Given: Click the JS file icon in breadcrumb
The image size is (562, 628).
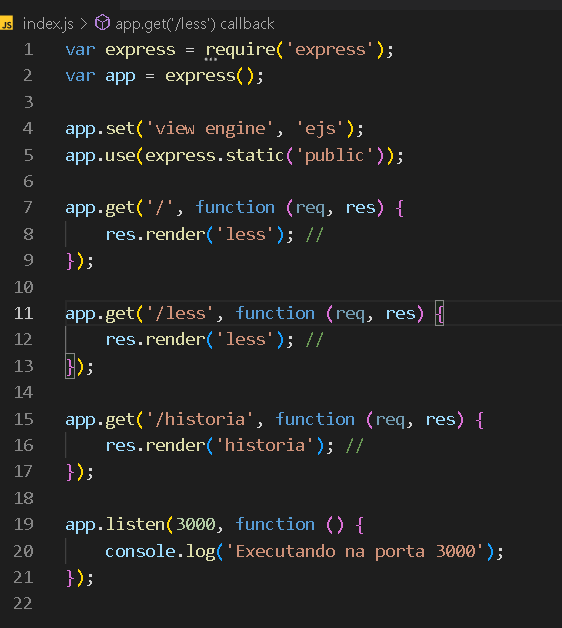Looking at the screenshot, I should [6, 24].
